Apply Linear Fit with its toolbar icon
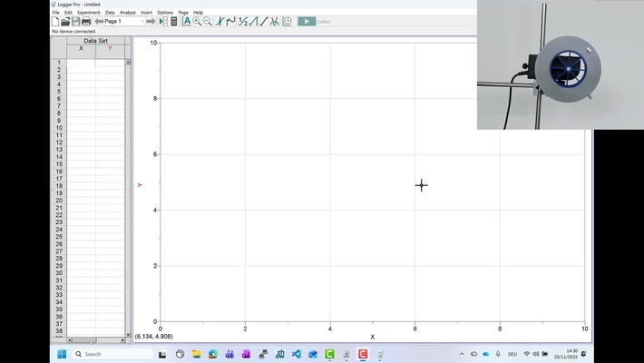644x363 pixels. pos(264,22)
